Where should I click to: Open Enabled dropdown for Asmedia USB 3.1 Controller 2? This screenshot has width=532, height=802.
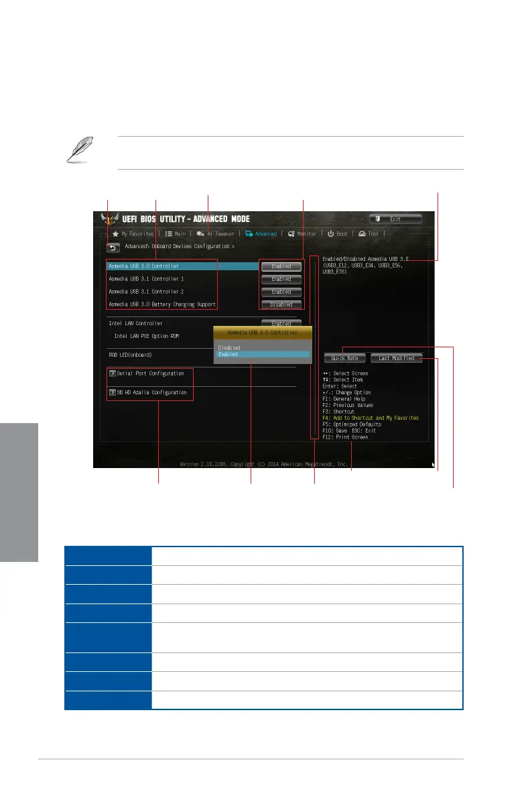tap(281, 292)
